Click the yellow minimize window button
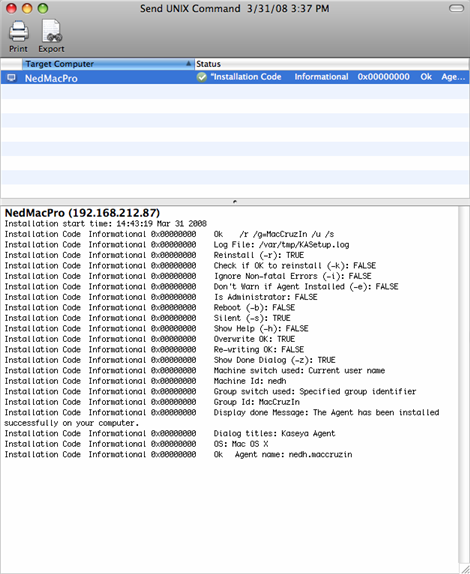Image resolution: width=470 pixels, height=574 pixels. coord(27,8)
